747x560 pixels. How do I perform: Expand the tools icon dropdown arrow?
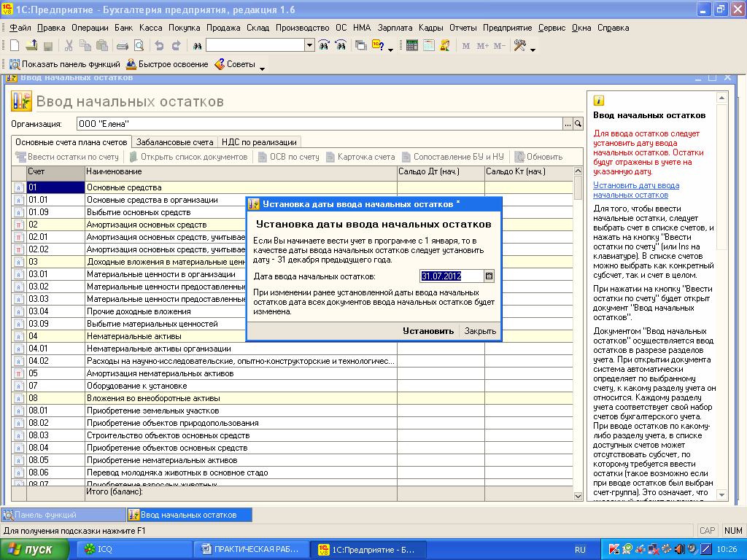point(533,49)
